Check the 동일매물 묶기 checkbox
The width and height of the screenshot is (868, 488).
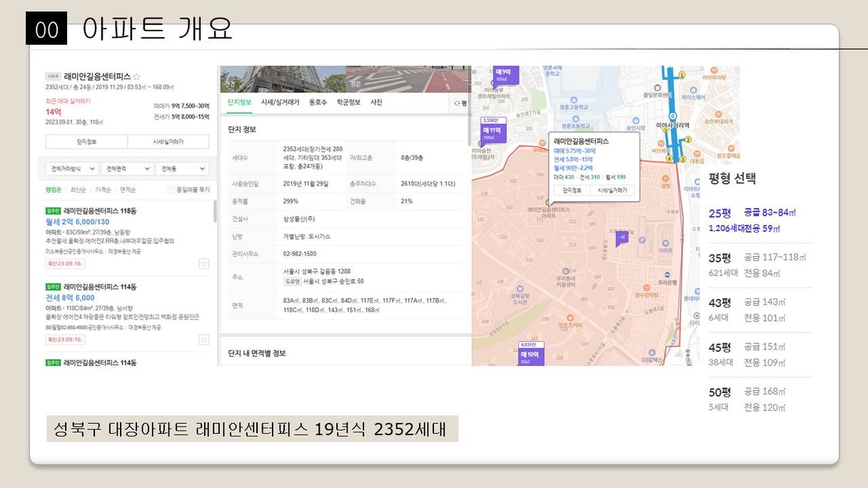(x=170, y=190)
